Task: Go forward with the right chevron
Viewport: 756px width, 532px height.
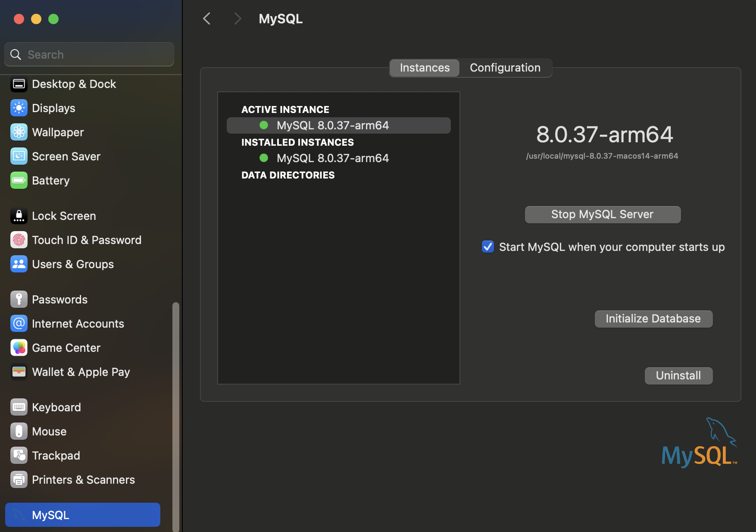Action: pyautogui.click(x=237, y=19)
